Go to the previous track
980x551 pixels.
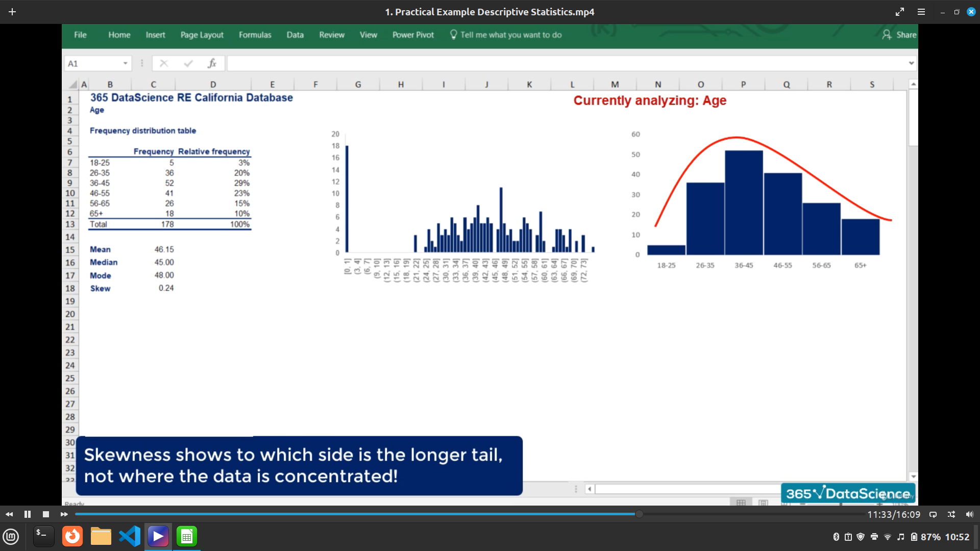(x=9, y=514)
